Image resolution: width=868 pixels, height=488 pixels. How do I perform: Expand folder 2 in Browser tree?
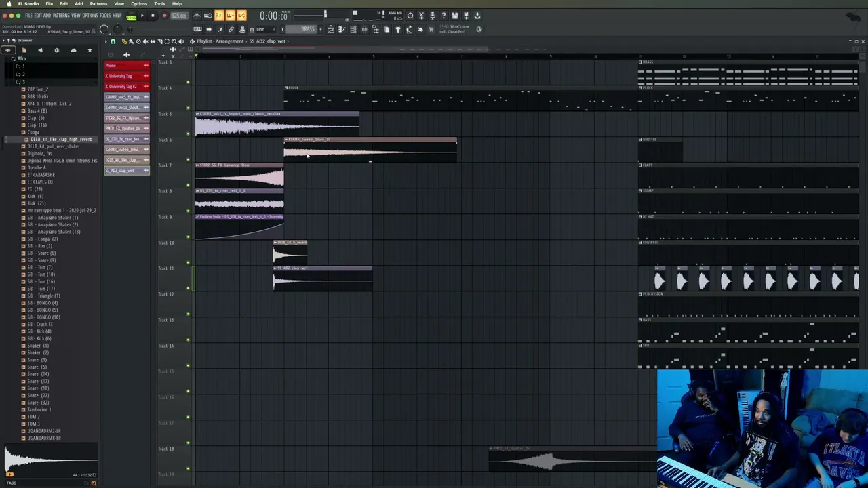pos(22,74)
